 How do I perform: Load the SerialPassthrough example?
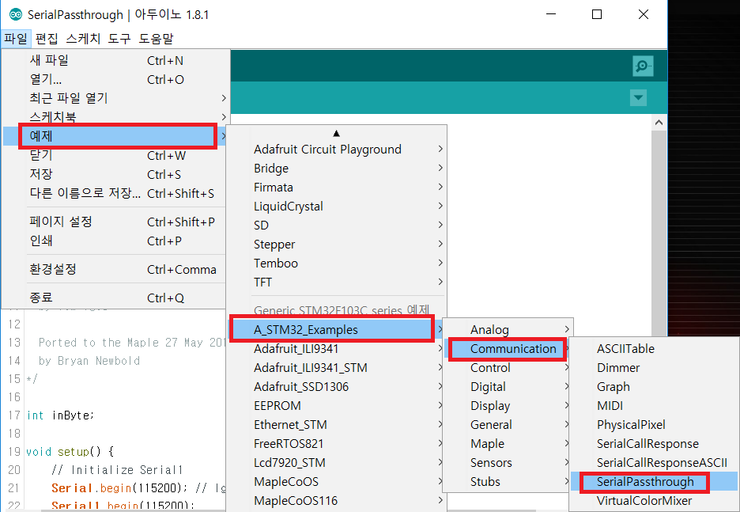pos(655,481)
